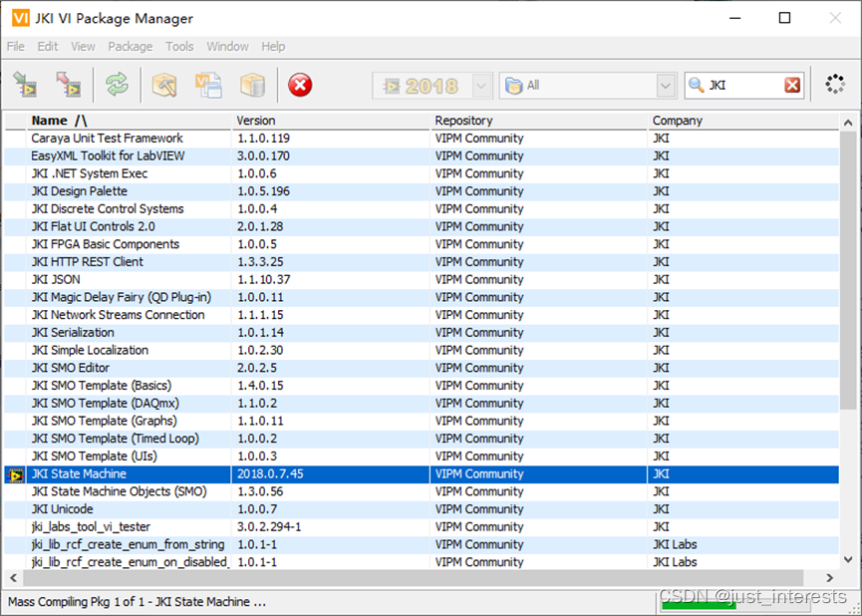
Task: Click the horizontal scrollbar right arrow
Action: [x=829, y=577]
